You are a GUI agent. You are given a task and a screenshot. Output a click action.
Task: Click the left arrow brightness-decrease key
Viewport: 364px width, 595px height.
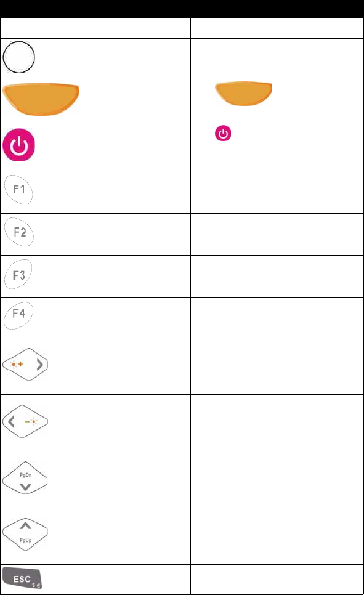coord(25,421)
